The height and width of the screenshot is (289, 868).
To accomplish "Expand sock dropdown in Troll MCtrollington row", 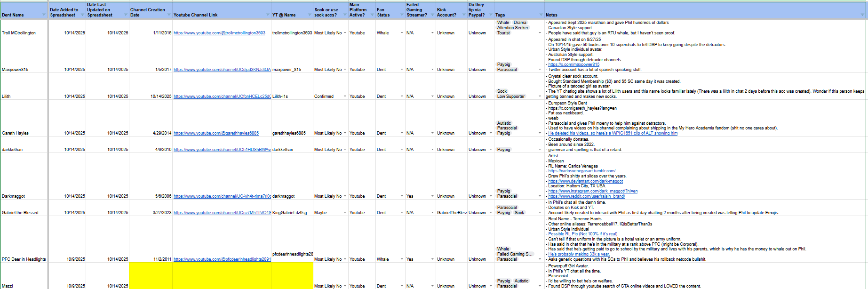I will point(345,33).
